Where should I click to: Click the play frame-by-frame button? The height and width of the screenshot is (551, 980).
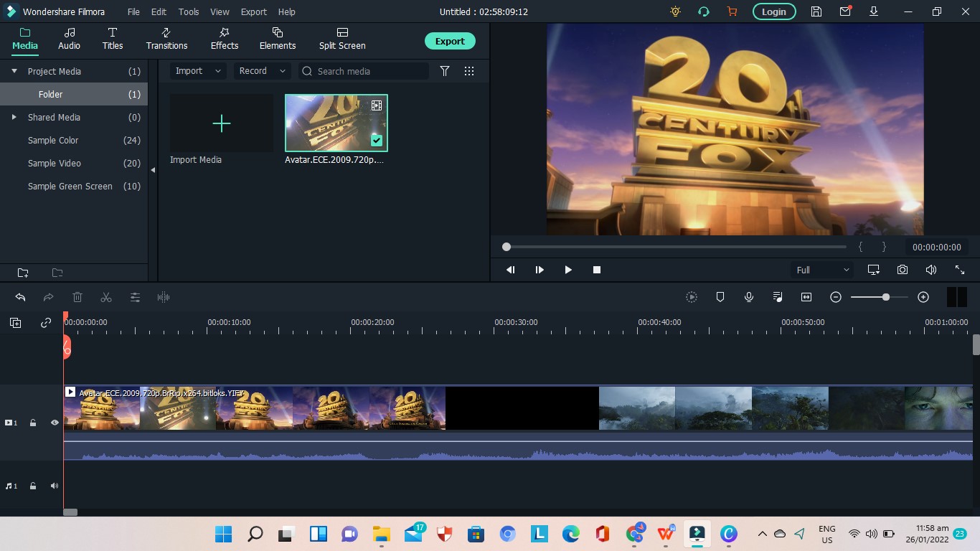pos(540,270)
